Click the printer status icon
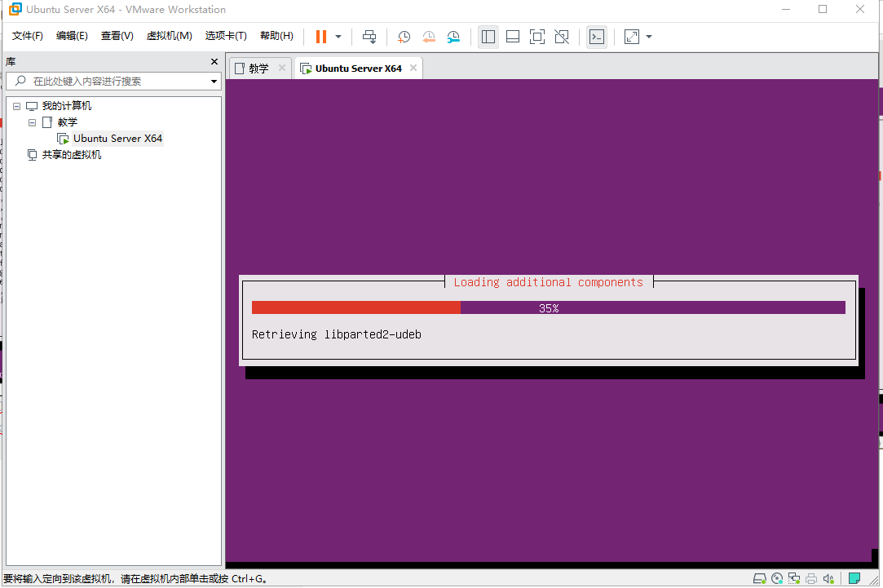Image resolution: width=883 pixels, height=588 pixels. click(x=811, y=578)
